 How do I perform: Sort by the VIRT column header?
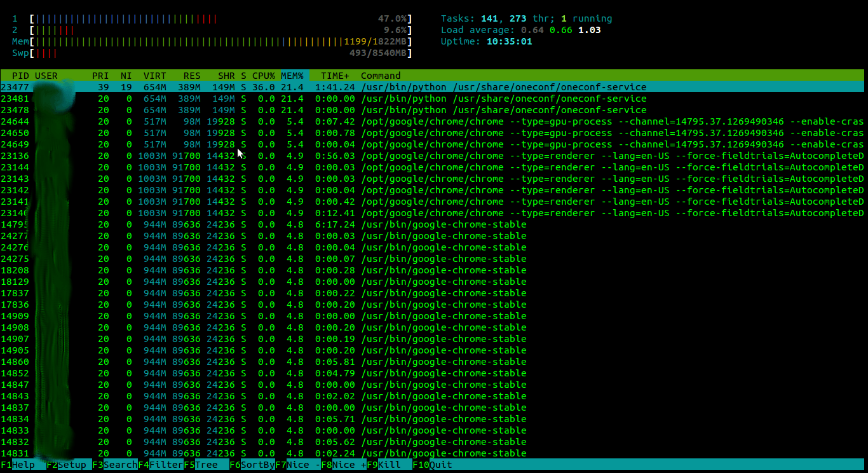coord(155,76)
